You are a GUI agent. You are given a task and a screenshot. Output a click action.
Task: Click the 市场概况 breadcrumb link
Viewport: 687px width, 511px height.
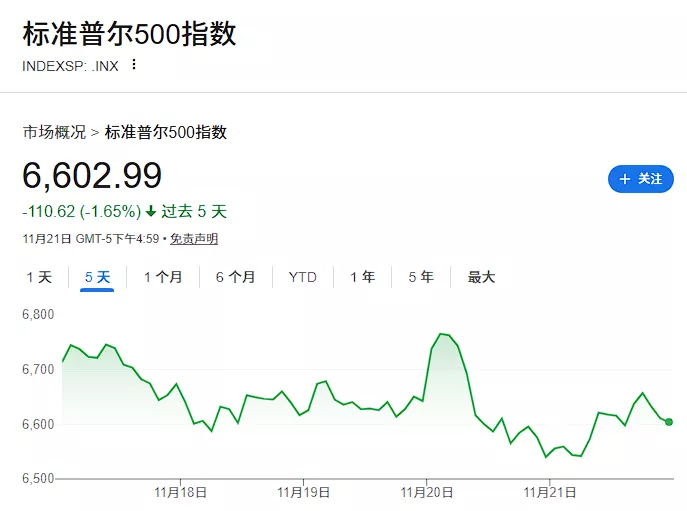pos(54,132)
